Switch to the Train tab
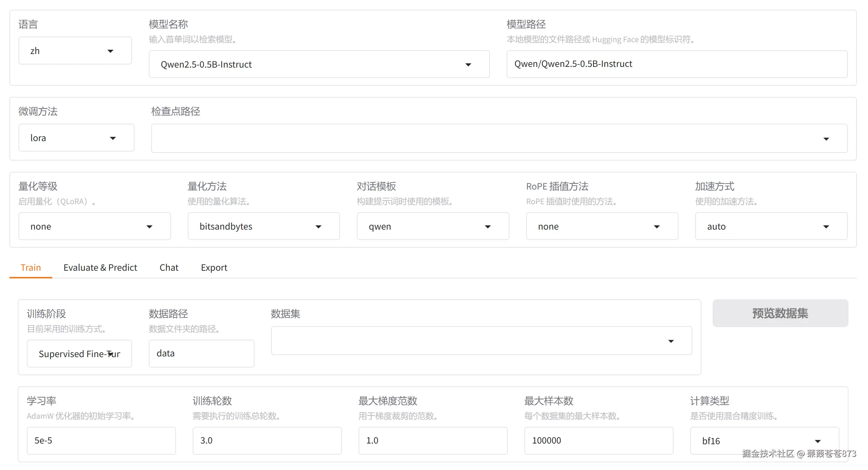Image resolution: width=868 pixels, height=470 pixels. tap(31, 268)
